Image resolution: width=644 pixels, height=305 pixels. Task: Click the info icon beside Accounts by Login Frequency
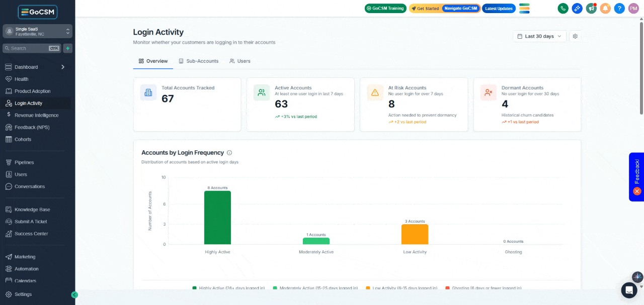[229, 153]
